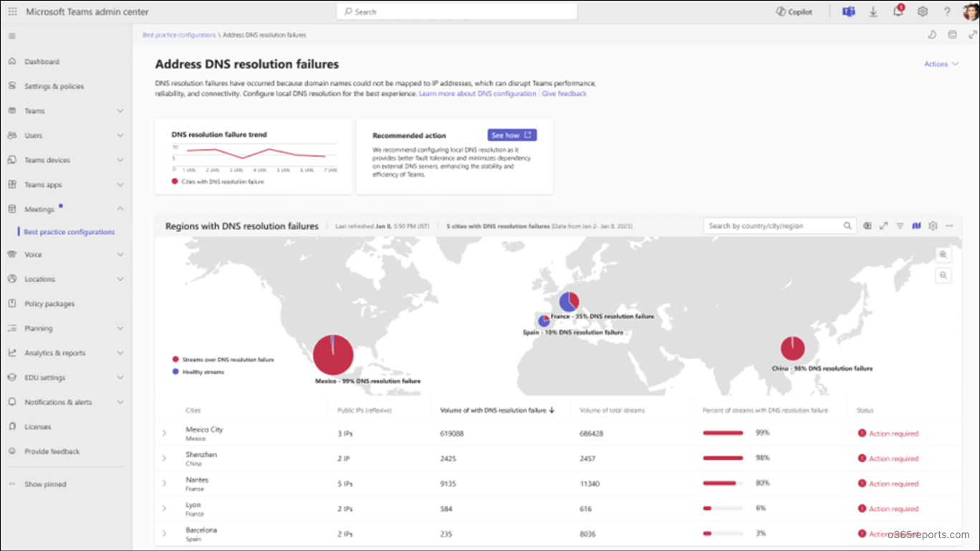Screen dimensions: 980x551
Task: Click the top Search box
Action: (456, 11)
